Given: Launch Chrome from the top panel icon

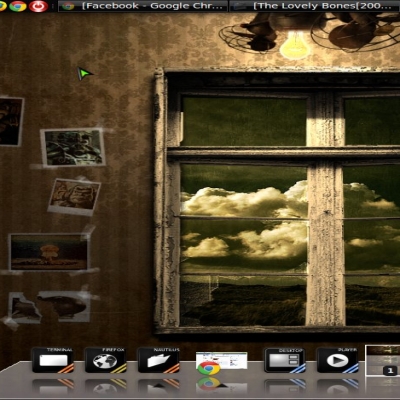Looking at the screenshot, I should tap(18, 6).
